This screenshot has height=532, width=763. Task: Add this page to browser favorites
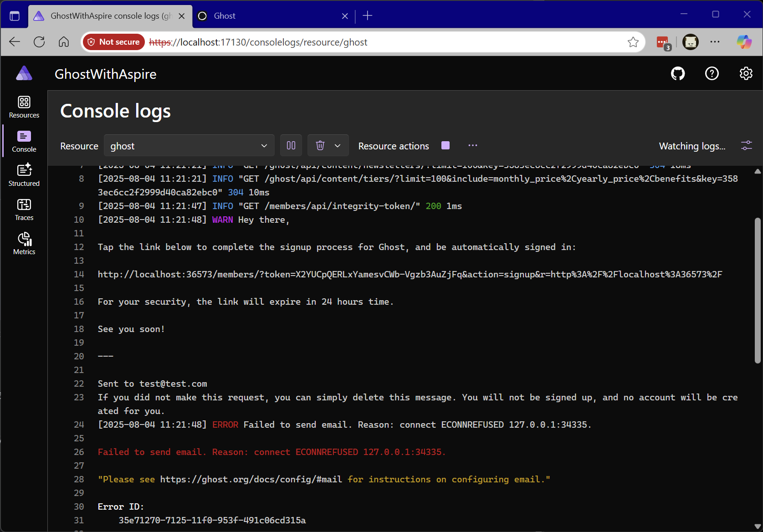tap(633, 42)
